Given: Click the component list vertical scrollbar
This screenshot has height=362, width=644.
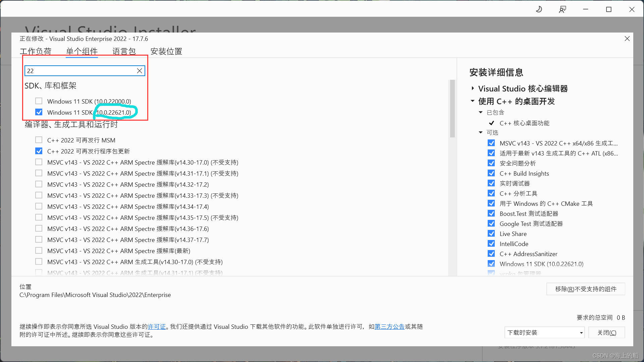Looking at the screenshot, I should pyautogui.click(x=452, y=109).
